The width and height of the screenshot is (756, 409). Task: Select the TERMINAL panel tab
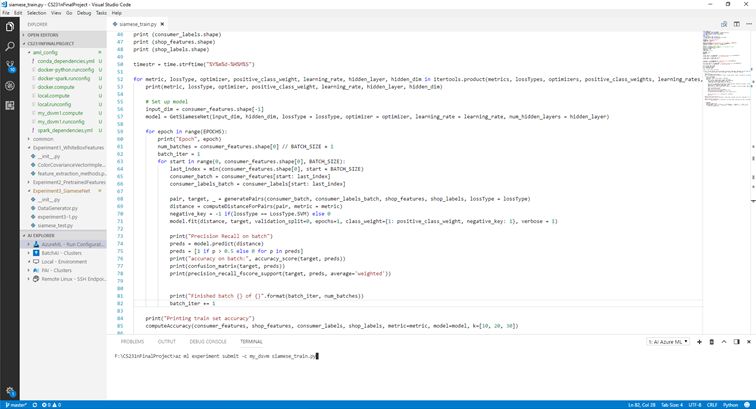coord(251,341)
